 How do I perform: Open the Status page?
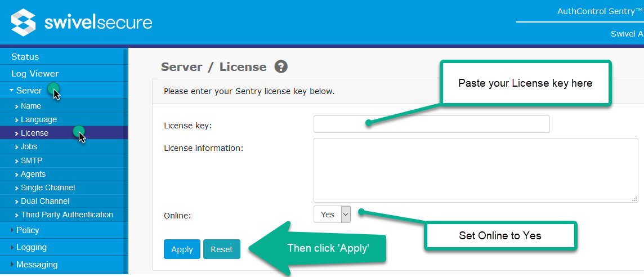[x=25, y=57]
